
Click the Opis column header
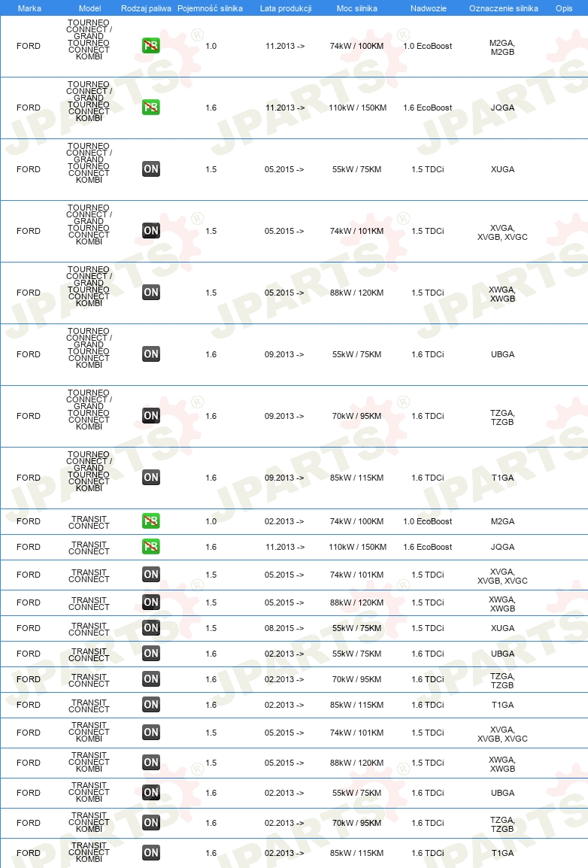click(x=564, y=8)
